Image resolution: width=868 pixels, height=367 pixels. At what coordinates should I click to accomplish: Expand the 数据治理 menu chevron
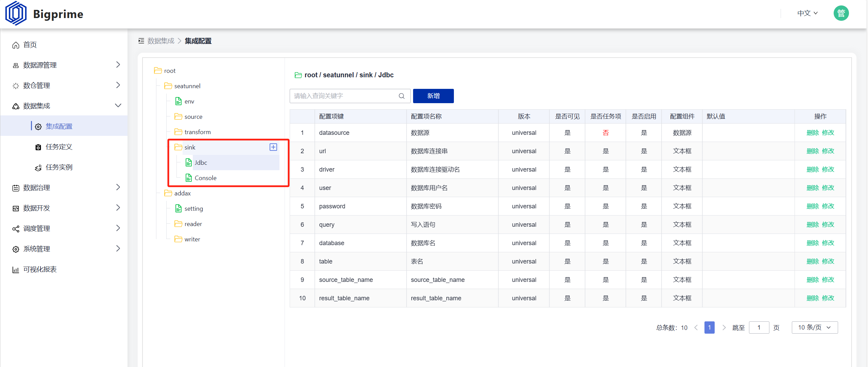[x=118, y=187]
